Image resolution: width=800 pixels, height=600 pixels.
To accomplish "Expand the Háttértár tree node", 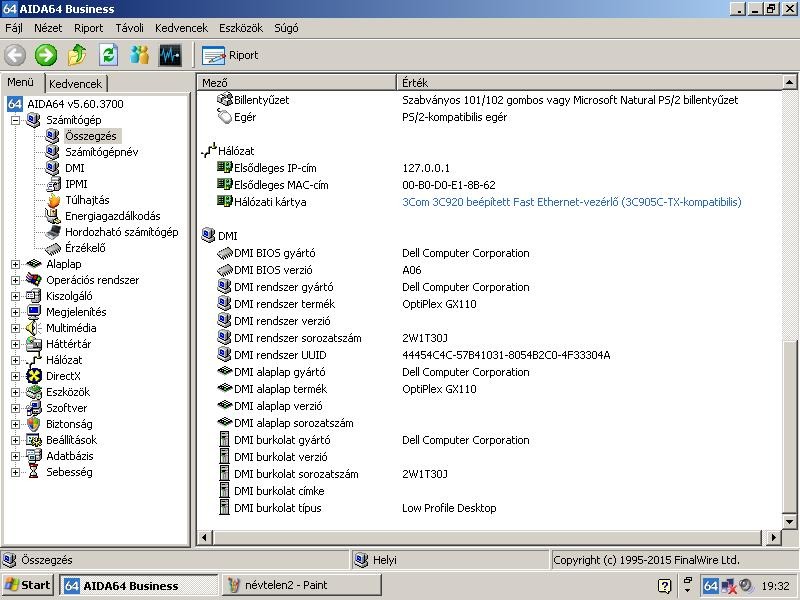I will click(x=15, y=344).
